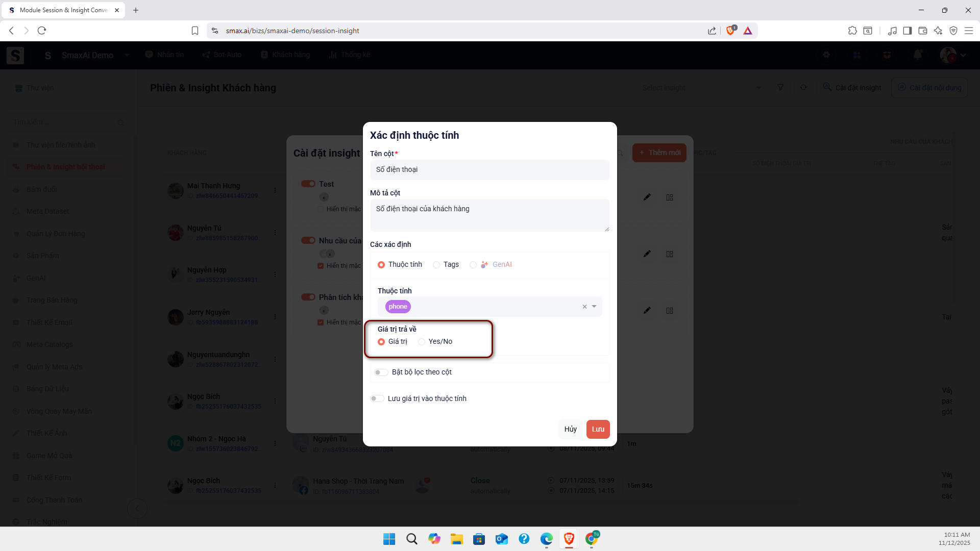
Task: Click the share page icon
Action: coord(712,31)
